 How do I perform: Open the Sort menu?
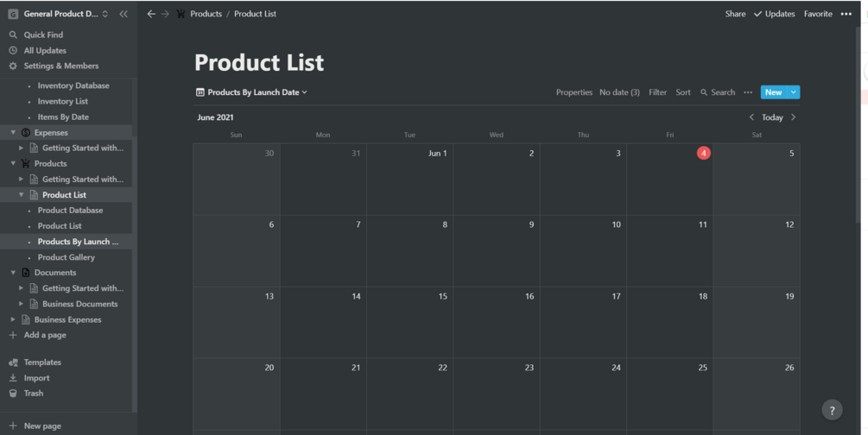coord(682,92)
